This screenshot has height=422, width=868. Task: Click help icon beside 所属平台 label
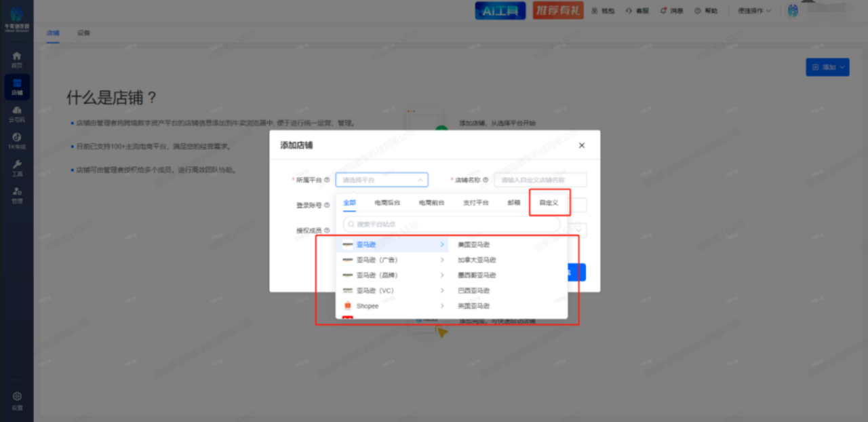click(x=327, y=180)
